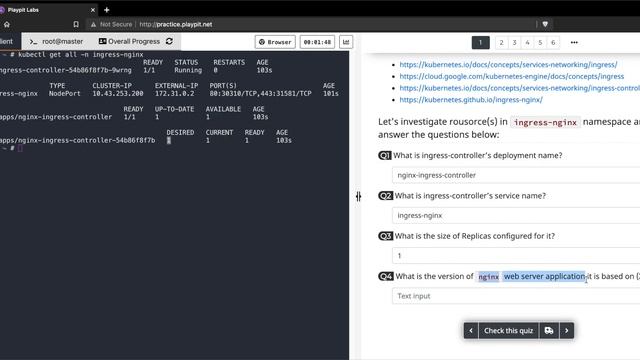640x360 pixels.
Task: Click the Check this quiz button
Action: click(x=508, y=331)
